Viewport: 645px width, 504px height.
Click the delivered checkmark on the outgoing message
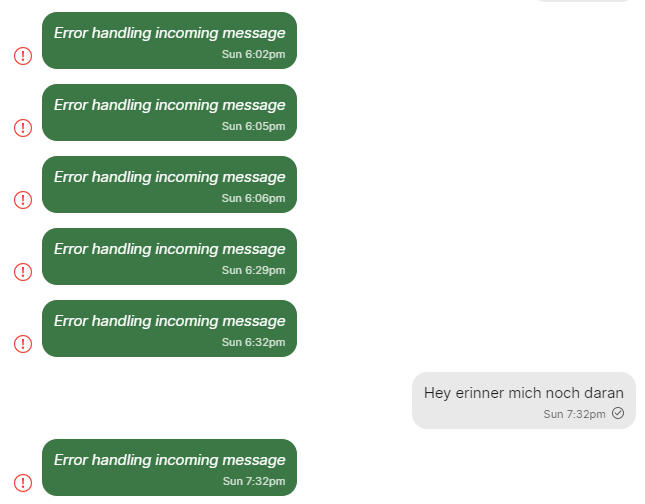pos(618,413)
